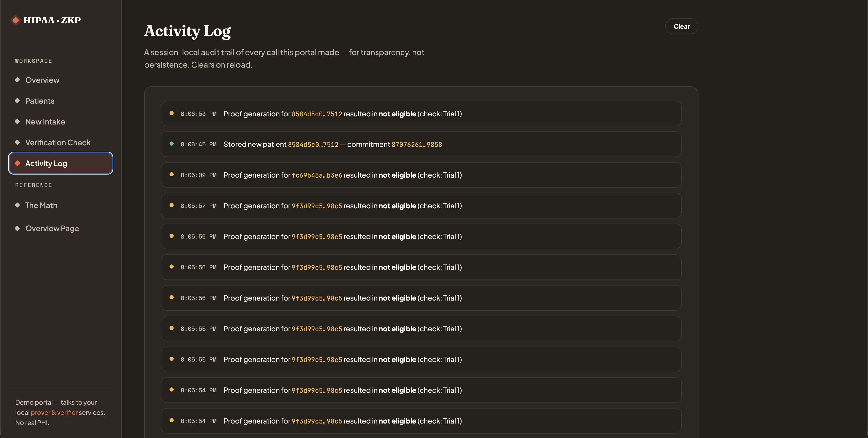
Task: Click '(check: Trial 1)' in the 8:05:57 PM entry
Action: [x=440, y=206]
